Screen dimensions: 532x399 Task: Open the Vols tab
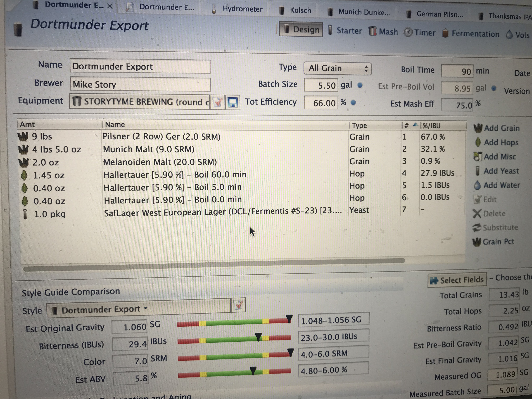(x=518, y=35)
